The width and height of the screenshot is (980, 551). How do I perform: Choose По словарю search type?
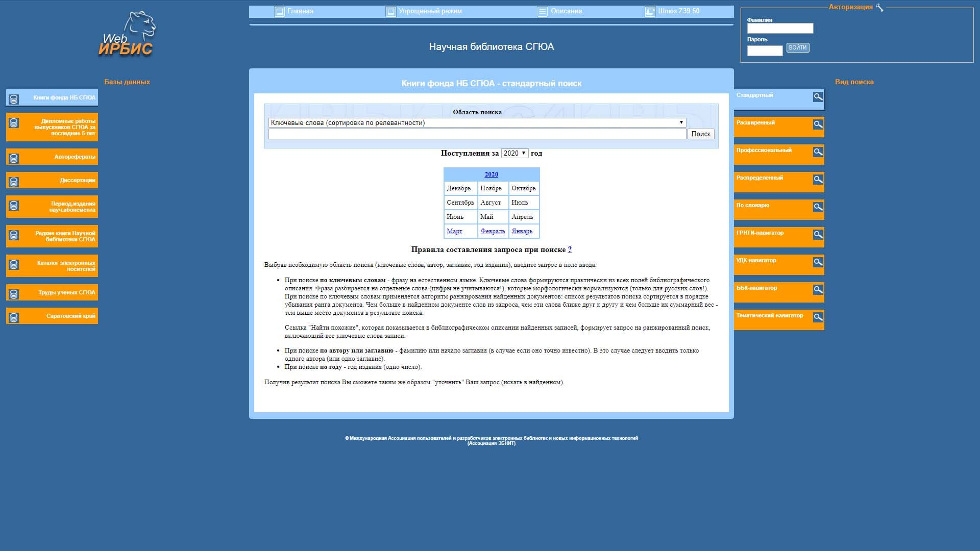(x=779, y=210)
